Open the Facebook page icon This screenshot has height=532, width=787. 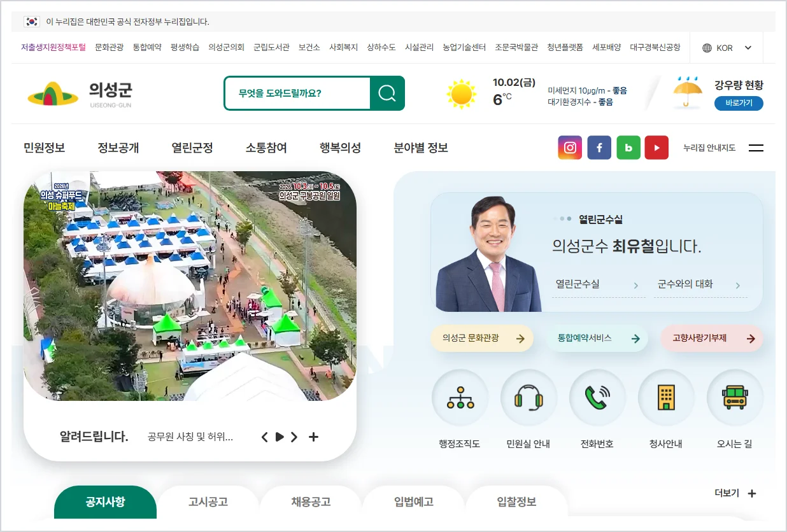click(x=599, y=148)
